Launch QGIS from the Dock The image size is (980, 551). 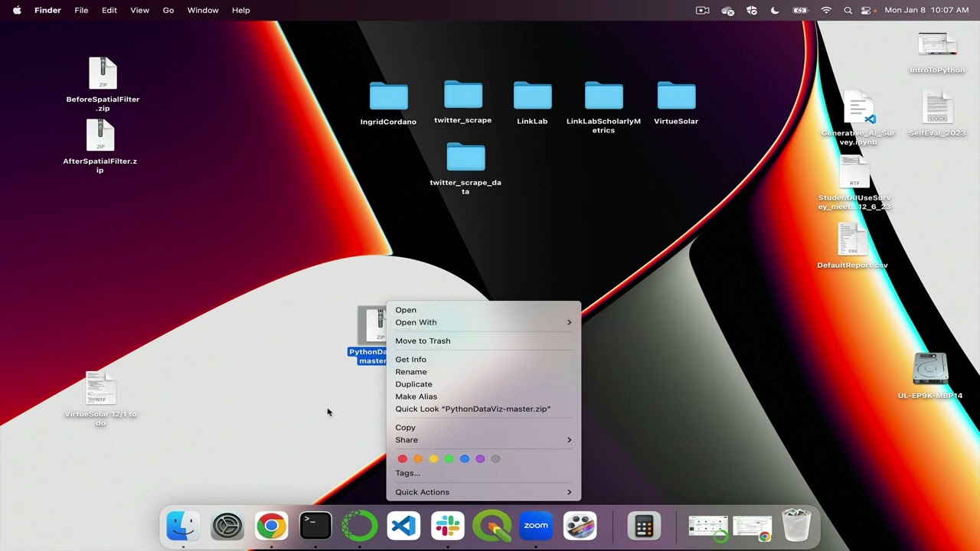click(x=492, y=527)
